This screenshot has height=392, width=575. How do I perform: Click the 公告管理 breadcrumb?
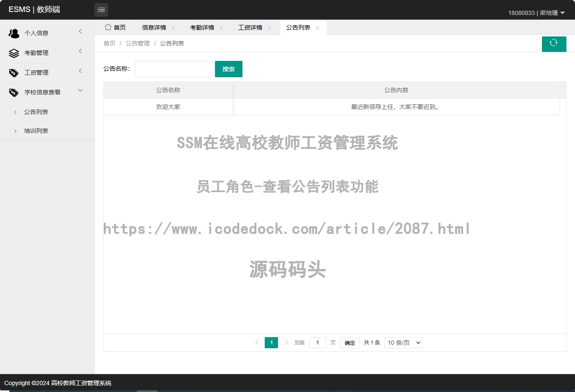pos(138,43)
